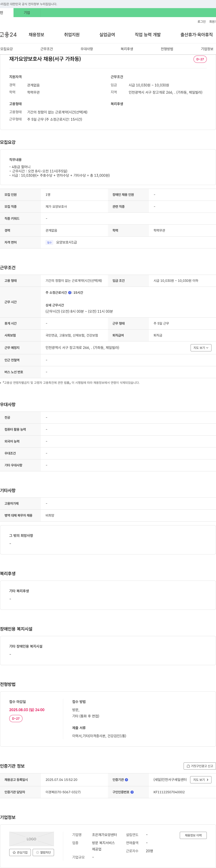Click 비희망 value for 병역 대체 복무자 채용
This screenshot has width=216, height=868.
pos(50,515)
